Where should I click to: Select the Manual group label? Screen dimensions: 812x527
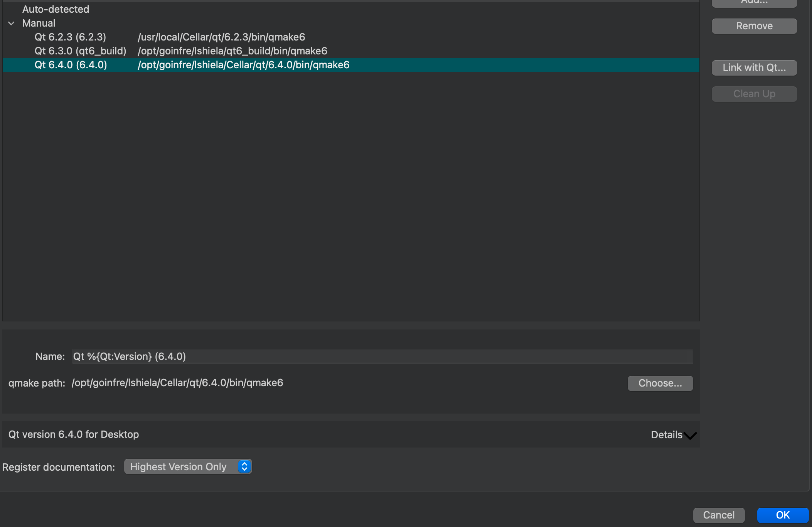[39, 23]
